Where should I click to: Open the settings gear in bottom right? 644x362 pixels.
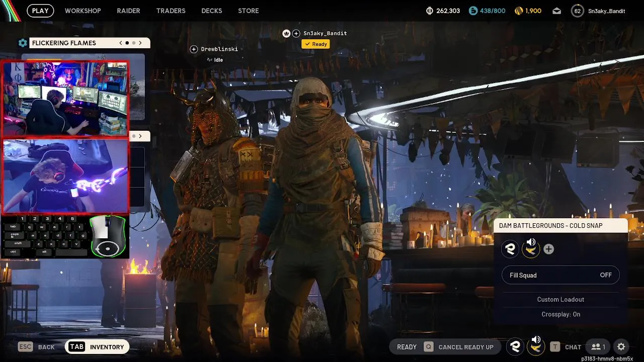pos(621,347)
